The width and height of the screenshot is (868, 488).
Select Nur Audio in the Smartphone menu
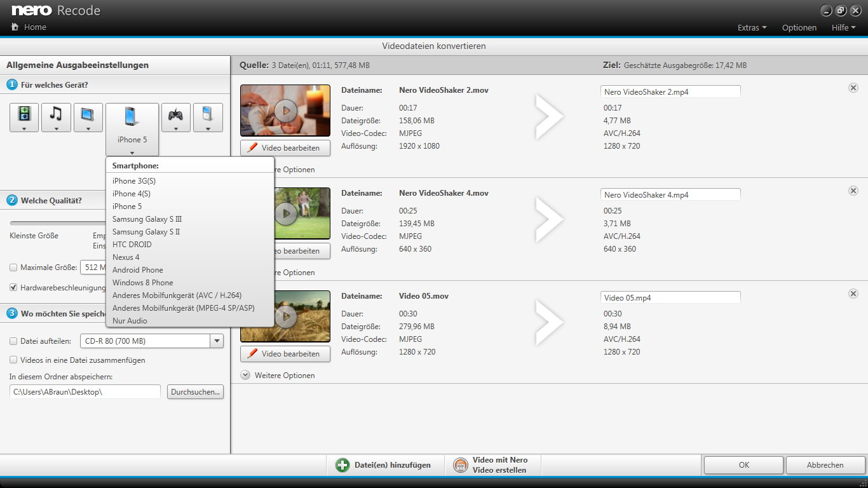click(x=130, y=321)
